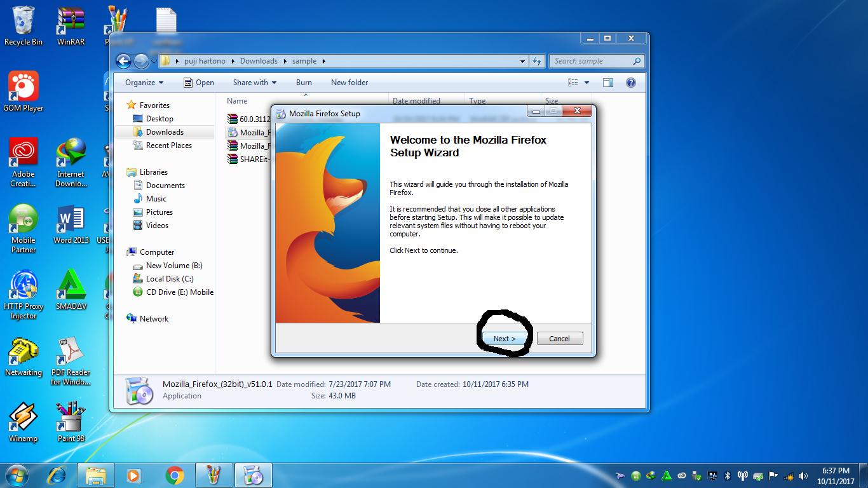868x488 pixels.
Task: Click the Bluetooth tray icon
Action: click(x=728, y=475)
